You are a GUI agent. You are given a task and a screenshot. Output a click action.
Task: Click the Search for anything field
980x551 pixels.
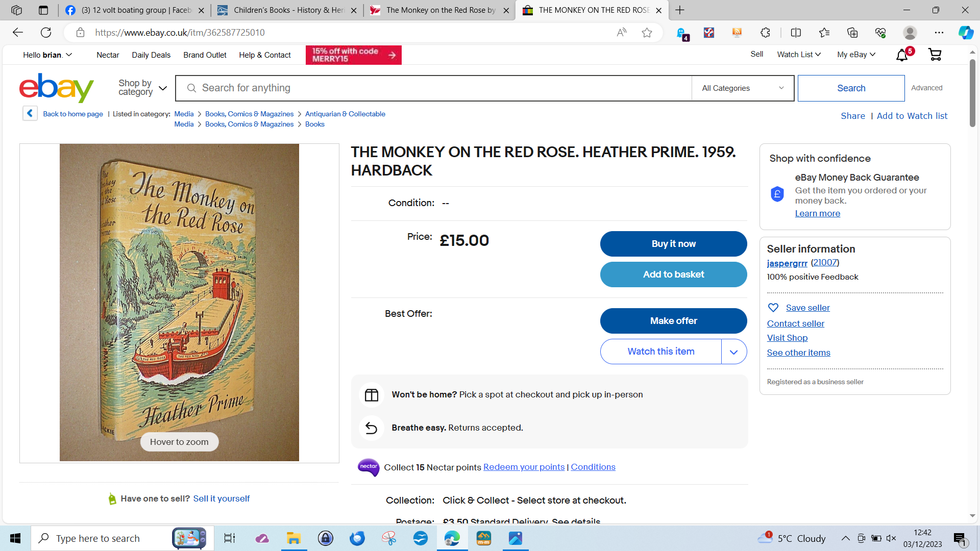(x=434, y=88)
